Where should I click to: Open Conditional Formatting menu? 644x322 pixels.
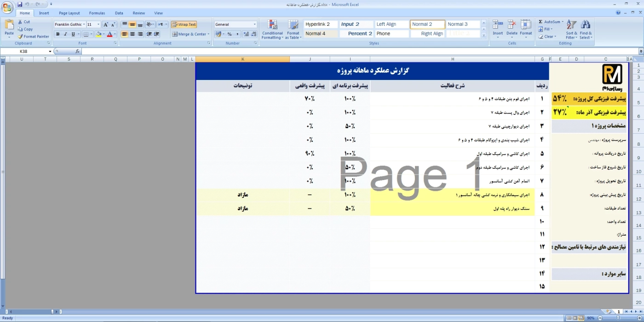coord(272,29)
